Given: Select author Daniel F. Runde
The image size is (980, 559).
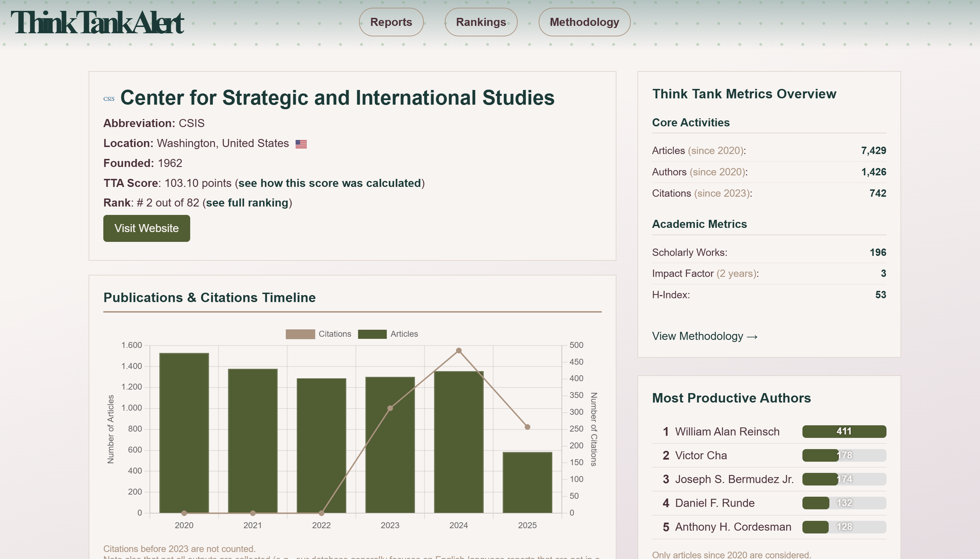Looking at the screenshot, I should click(x=715, y=503).
